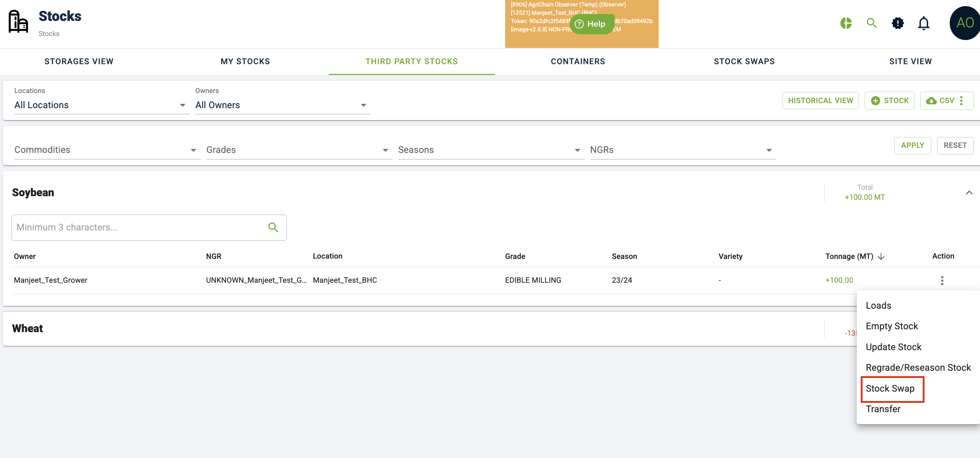The image size is (980, 458).
Task: Download the CSV export
Action: point(940,101)
